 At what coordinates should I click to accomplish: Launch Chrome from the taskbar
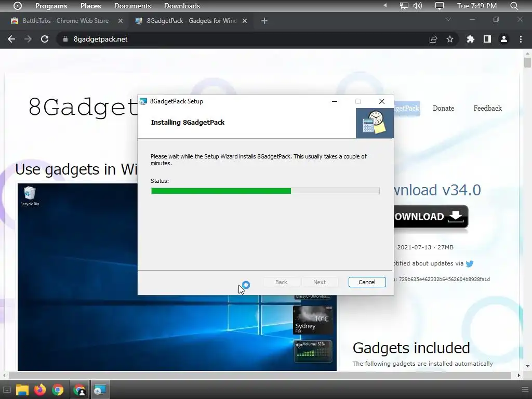click(x=58, y=390)
